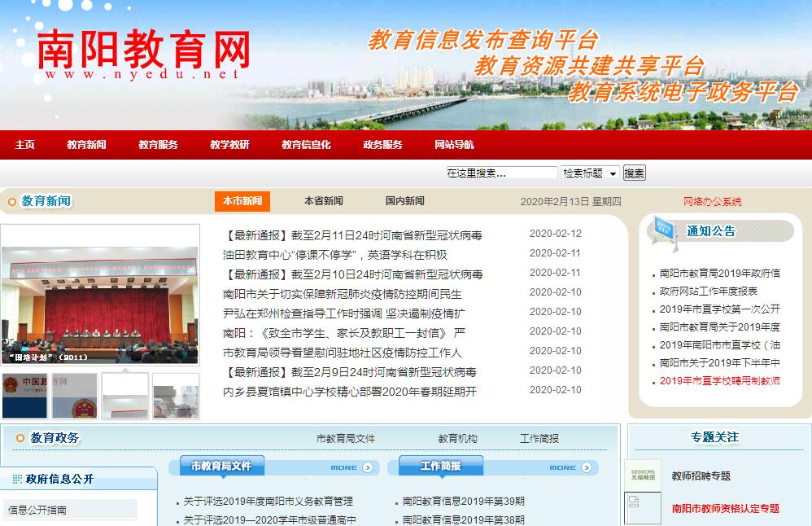The width and height of the screenshot is (812, 526).
Task: Open the 网站导航 navigation menu
Action: [454, 145]
